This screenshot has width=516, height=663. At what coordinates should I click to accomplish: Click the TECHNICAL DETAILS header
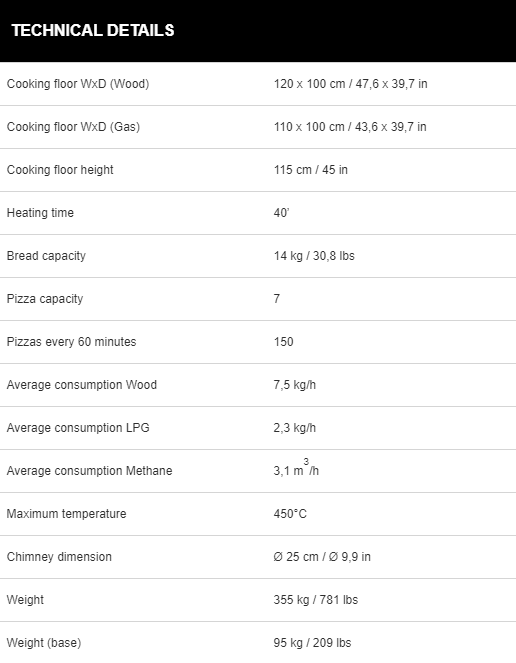pos(93,30)
